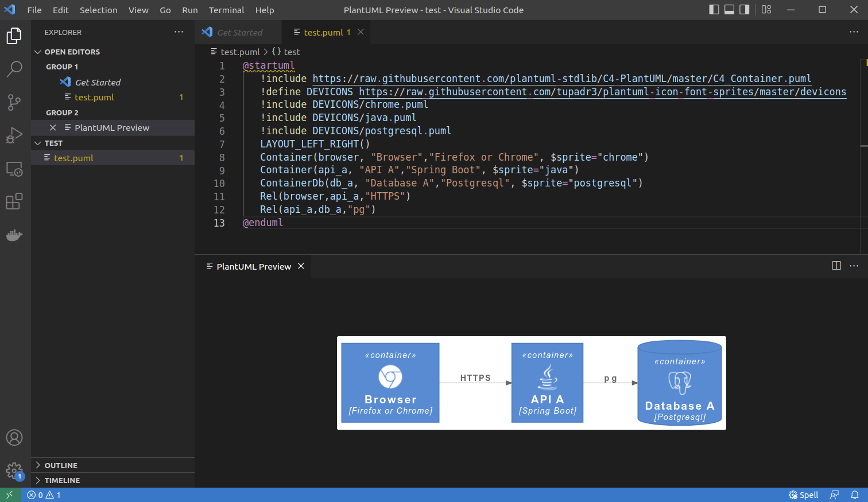Click the Database A container in diagram
Viewport: 868px width, 502px height.
point(680,383)
